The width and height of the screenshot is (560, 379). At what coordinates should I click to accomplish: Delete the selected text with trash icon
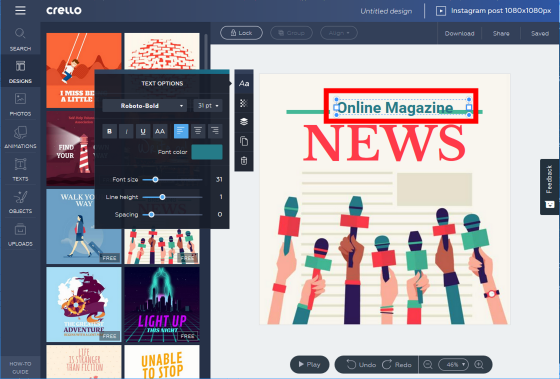point(244,161)
